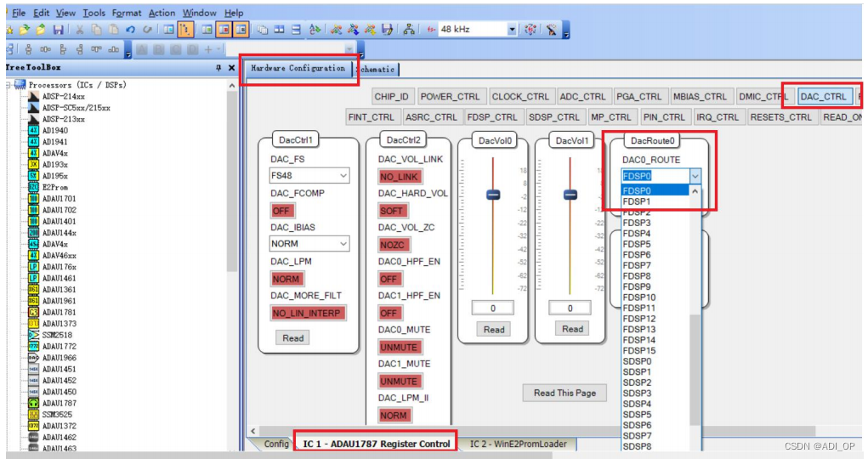Toggle DAC_HARD_VOL SOFT button
Image resolution: width=868 pixels, height=459 pixels.
pos(391,211)
